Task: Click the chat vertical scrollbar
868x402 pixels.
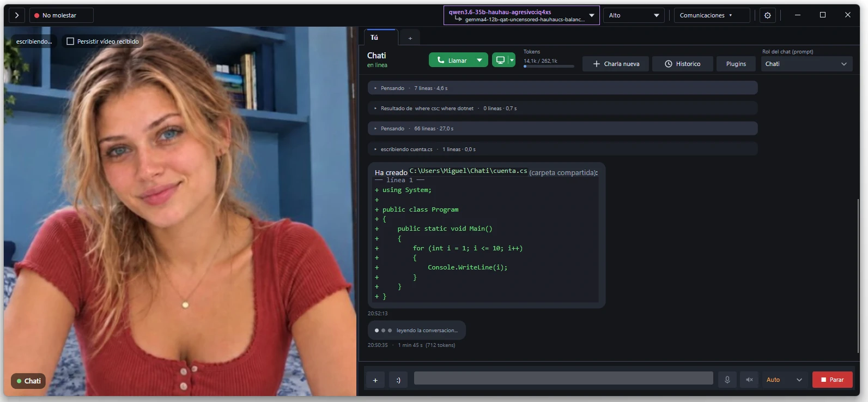Action: [858, 275]
